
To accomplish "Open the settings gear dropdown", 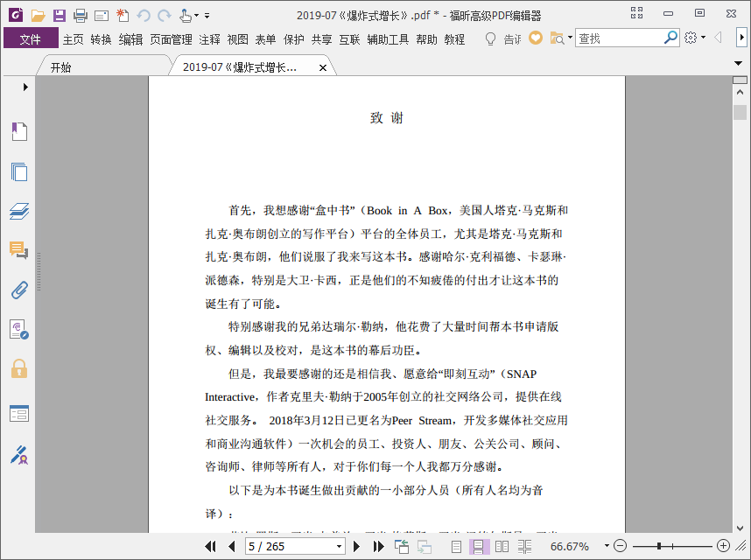I will (703, 38).
